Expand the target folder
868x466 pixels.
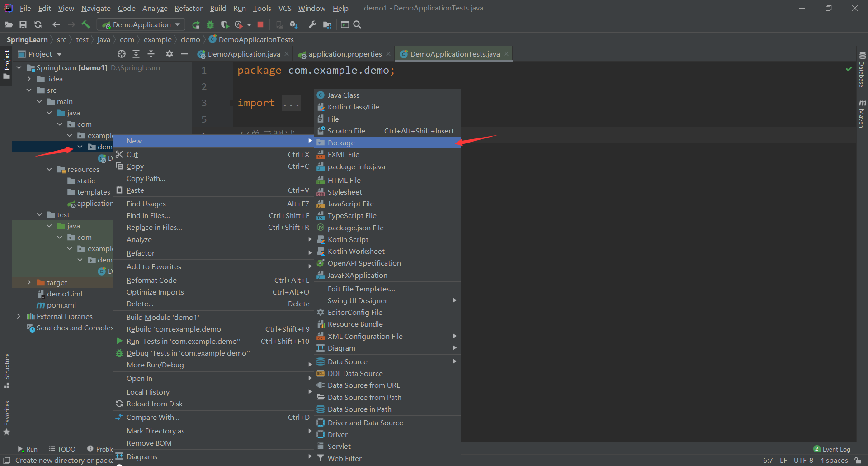(29, 282)
